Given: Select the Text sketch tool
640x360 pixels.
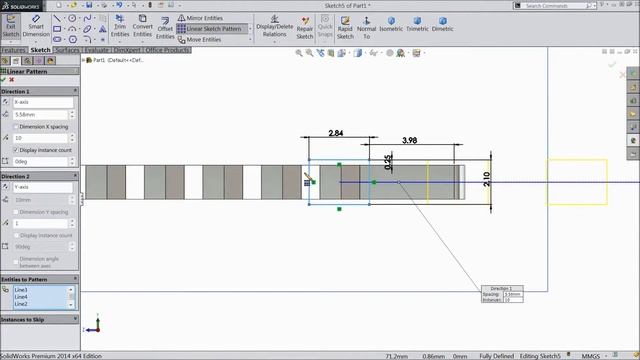Looking at the screenshot, I should (x=103, y=29).
